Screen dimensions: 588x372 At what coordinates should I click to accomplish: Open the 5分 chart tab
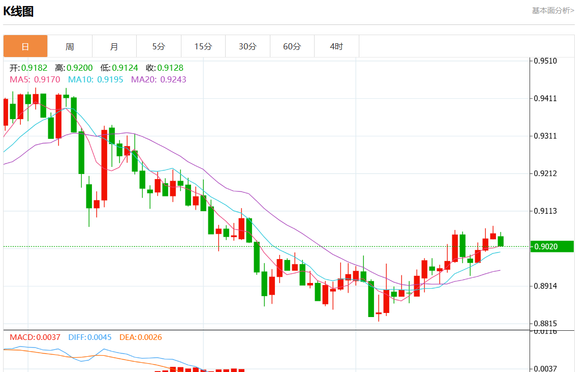click(x=159, y=46)
